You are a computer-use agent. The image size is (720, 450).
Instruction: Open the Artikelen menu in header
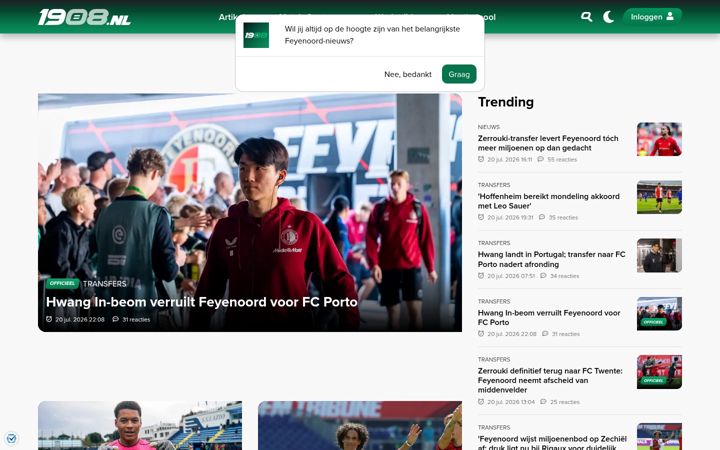click(227, 17)
